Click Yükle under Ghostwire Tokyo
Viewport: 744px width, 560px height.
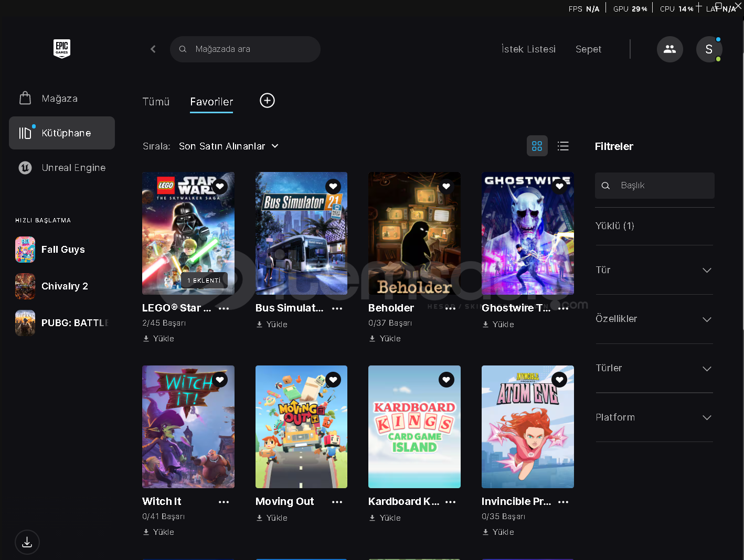click(498, 325)
